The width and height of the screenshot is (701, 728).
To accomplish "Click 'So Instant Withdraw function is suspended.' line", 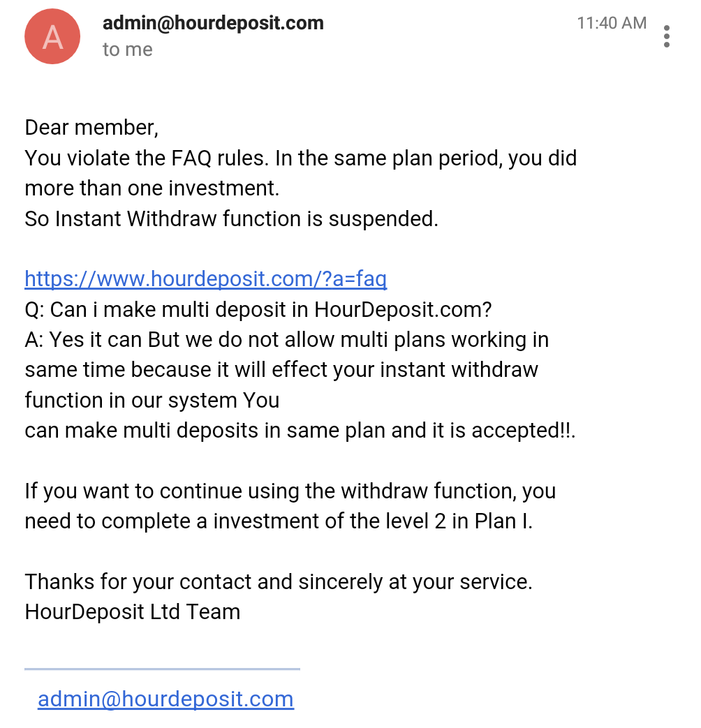I will [231, 218].
